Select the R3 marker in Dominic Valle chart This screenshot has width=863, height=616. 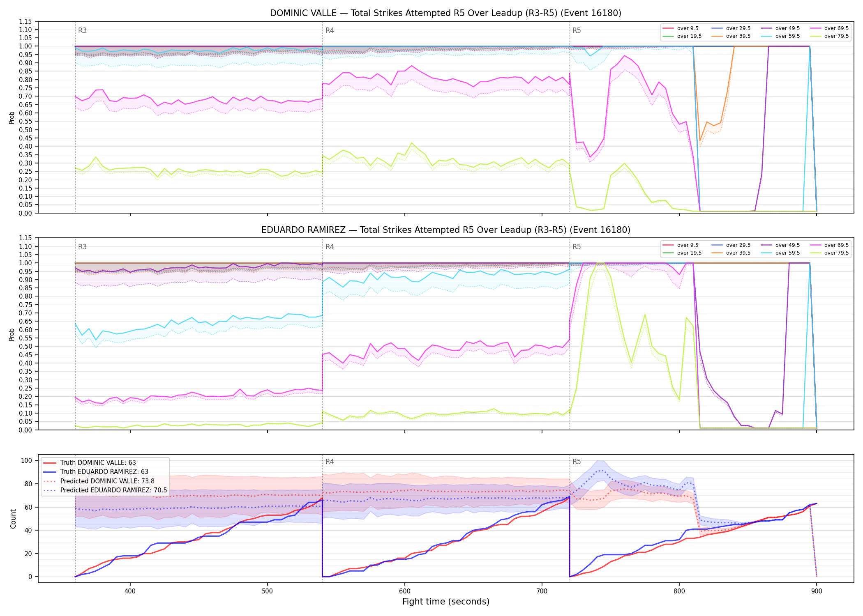click(x=82, y=30)
